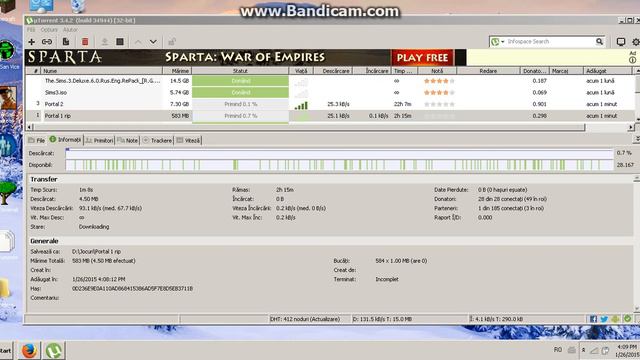Select the Portal 2 torrent row
The image size is (640, 360).
330,104
